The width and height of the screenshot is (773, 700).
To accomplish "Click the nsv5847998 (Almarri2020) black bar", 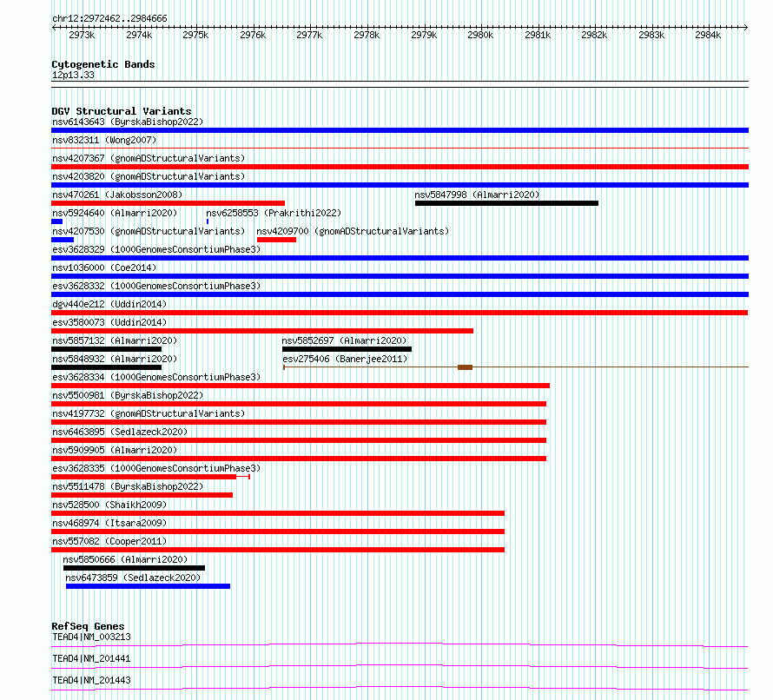I will 506,203.
